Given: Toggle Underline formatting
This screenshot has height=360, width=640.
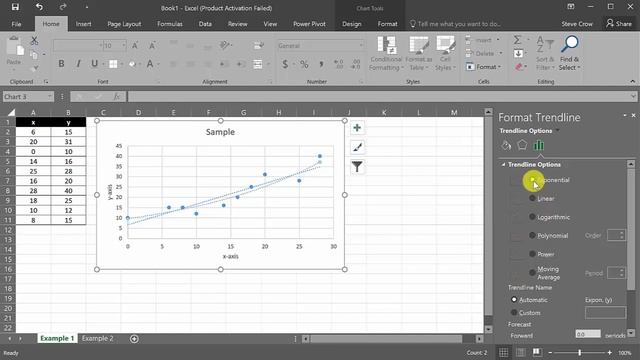Looking at the screenshot, I should pyautogui.click(x=94, y=64).
